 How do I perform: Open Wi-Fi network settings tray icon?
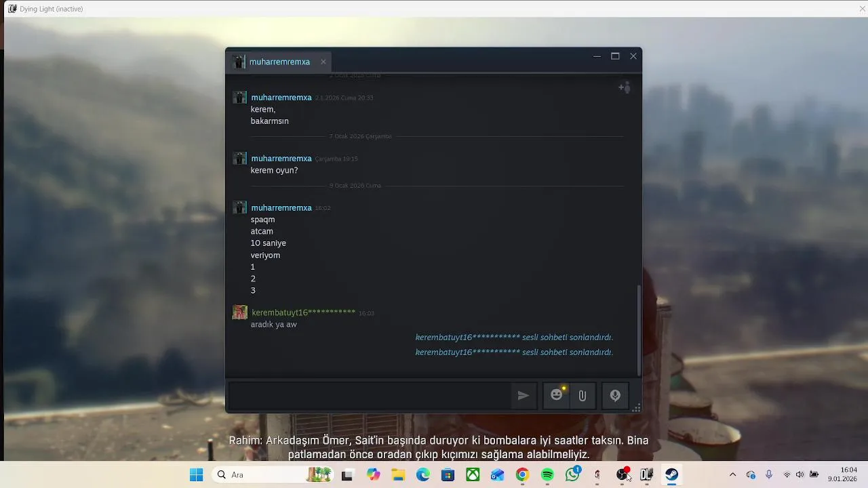click(x=787, y=474)
